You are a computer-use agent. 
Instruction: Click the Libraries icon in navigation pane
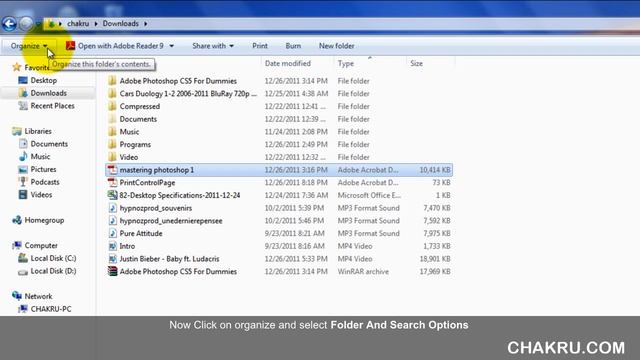pos(17,131)
